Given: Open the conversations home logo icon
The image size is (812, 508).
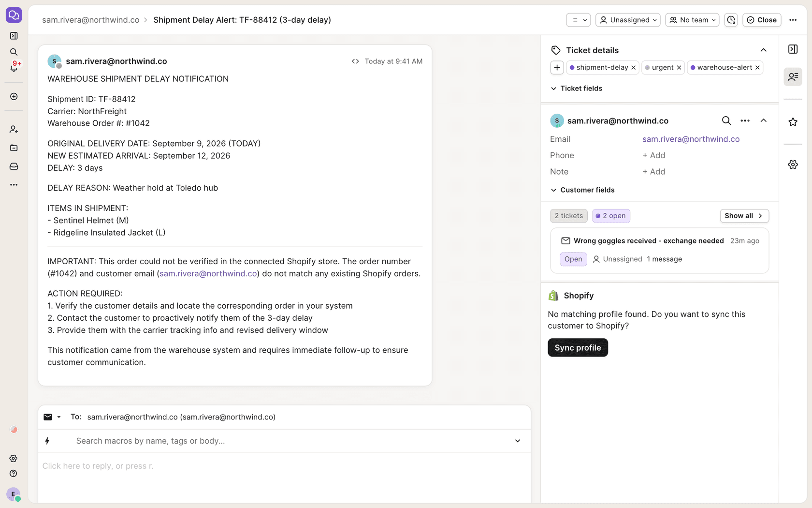Looking at the screenshot, I should coord(14,15).
